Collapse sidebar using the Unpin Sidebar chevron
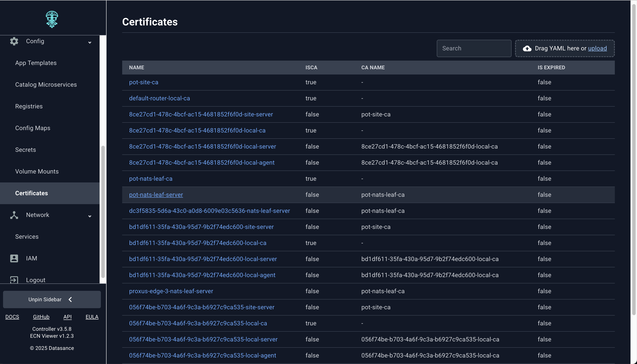Image resolution: width=637 pixels, height=364 pixels. pos(70,299)
